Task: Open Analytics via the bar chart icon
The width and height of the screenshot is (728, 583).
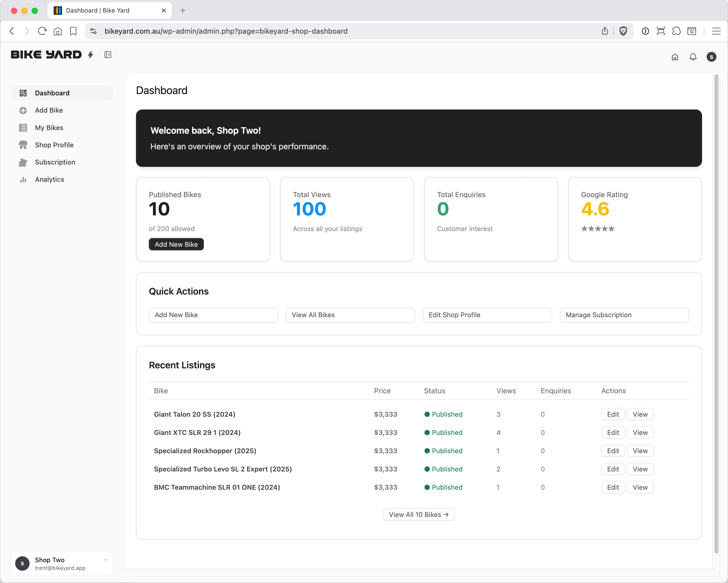Action: (23, 180)
